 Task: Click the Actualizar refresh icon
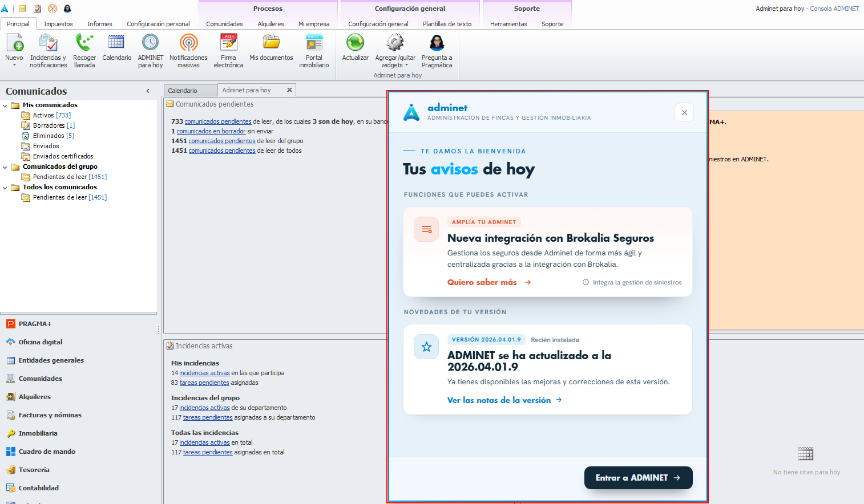[355, 43]
